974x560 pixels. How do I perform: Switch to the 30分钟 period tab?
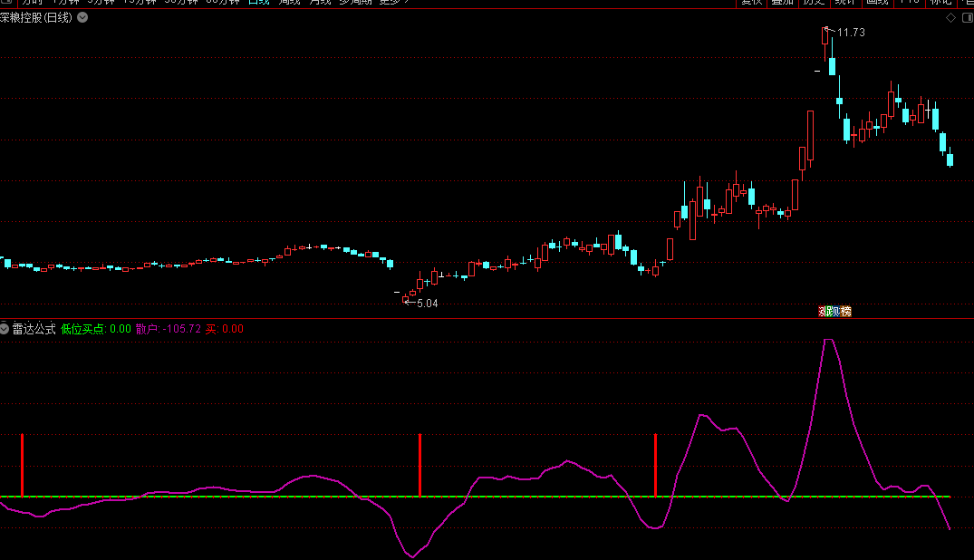click(181, 3)
